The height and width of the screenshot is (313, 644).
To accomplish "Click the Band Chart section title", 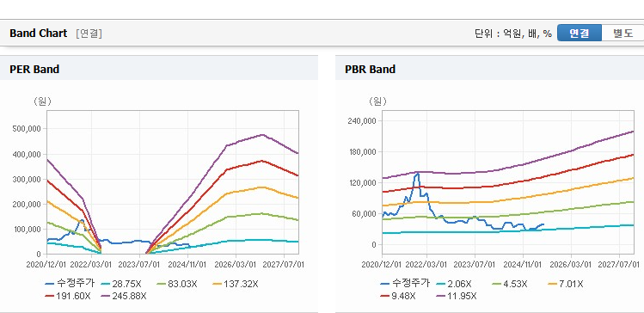I will pos(38,34).
